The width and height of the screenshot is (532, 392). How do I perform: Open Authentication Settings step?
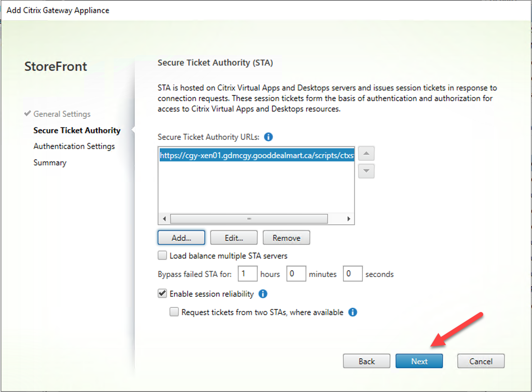[74, 146]
